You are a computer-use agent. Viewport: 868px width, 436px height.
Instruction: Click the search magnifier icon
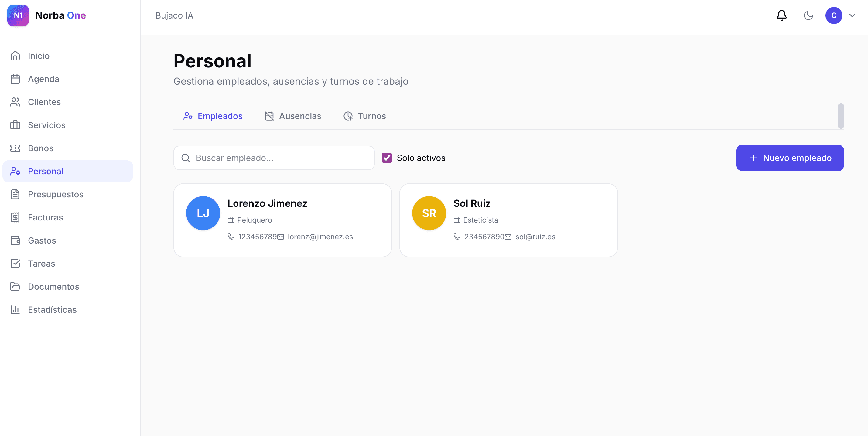coord(186,158)
